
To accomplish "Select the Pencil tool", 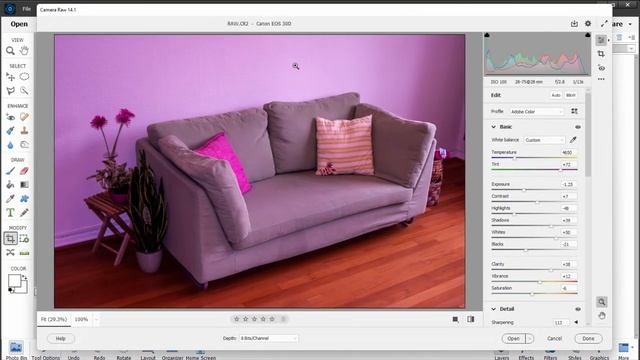I will [x=24, y=213].
